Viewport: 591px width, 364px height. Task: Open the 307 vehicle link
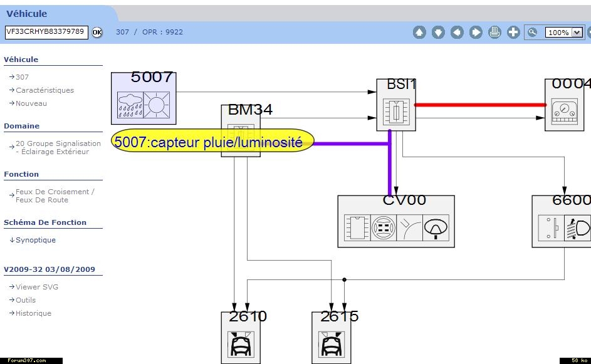[22, 77]
